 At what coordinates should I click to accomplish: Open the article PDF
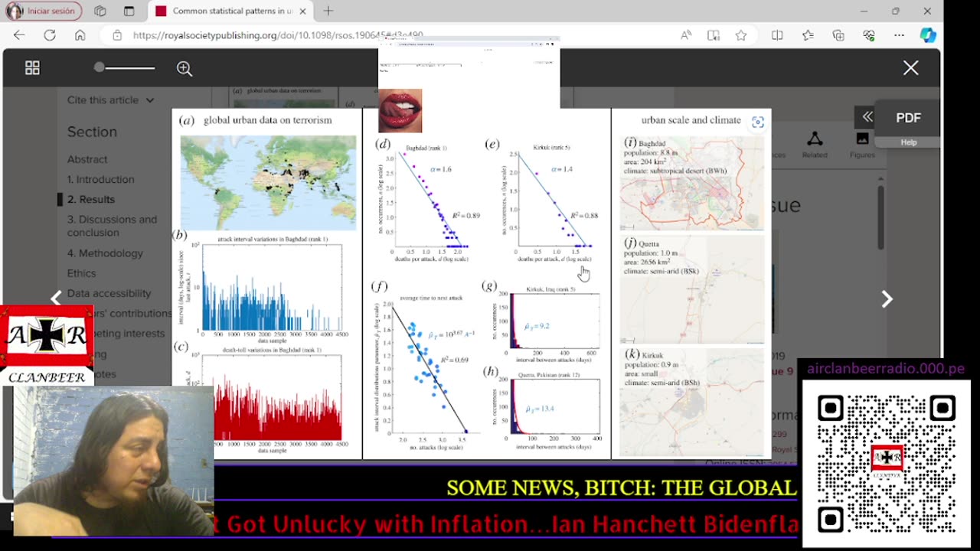[x=909, y=118]
